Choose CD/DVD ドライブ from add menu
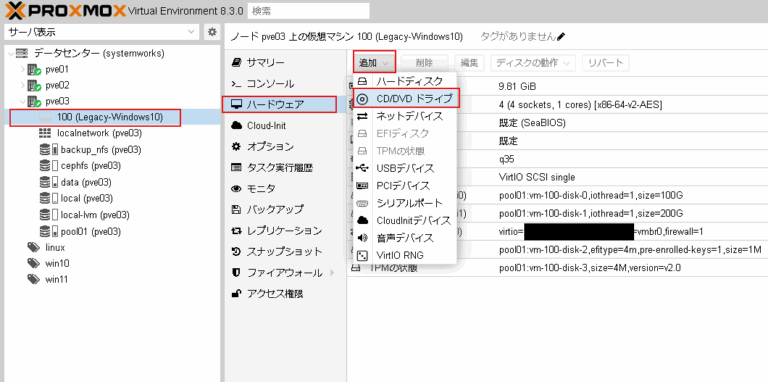Viewport: 768px width, 382px height. click(406, 99)
